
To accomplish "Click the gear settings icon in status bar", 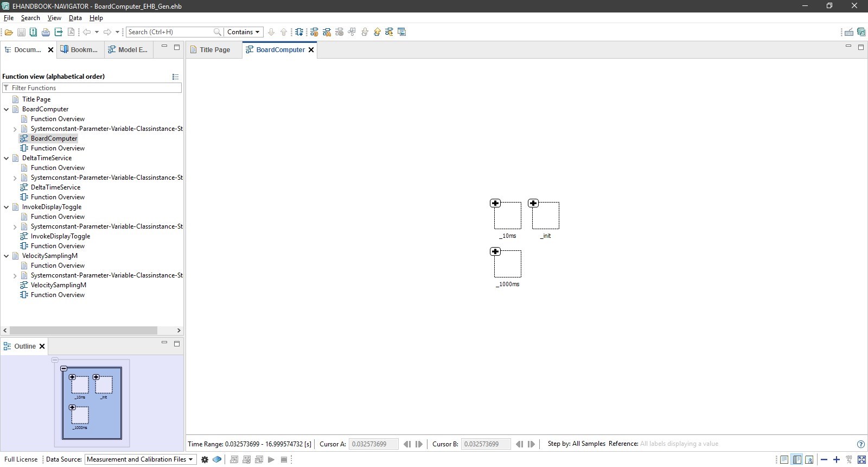I will point(205,459).
